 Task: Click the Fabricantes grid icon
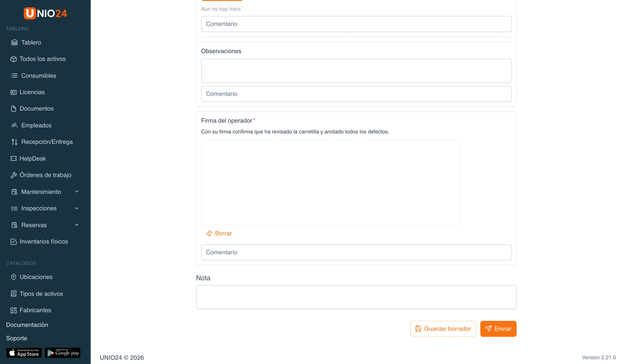pos(14,310)
